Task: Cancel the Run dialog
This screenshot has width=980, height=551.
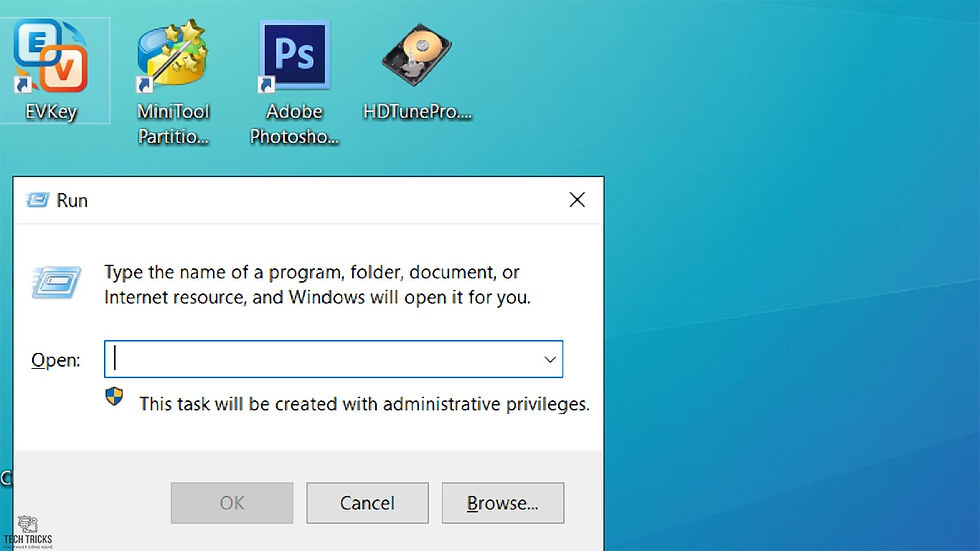Action: [x=368, y=503]
